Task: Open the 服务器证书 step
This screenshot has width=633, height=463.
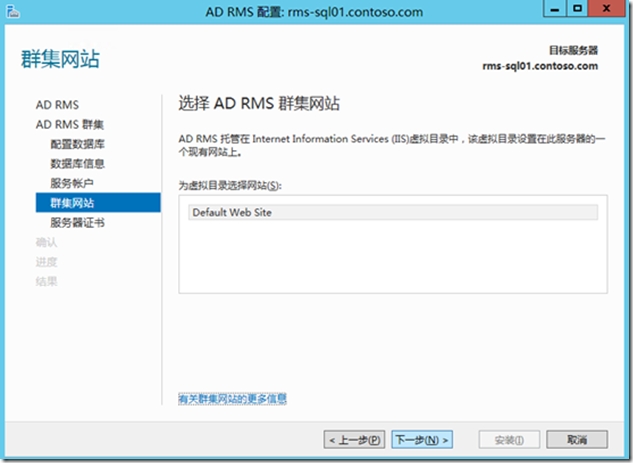Action: (78, 222)
